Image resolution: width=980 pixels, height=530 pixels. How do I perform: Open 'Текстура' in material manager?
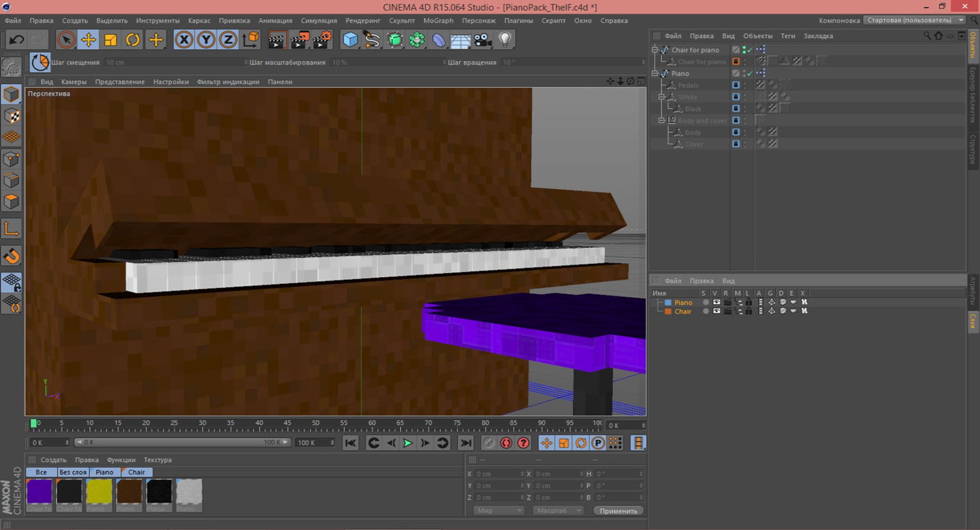[158, 460]
